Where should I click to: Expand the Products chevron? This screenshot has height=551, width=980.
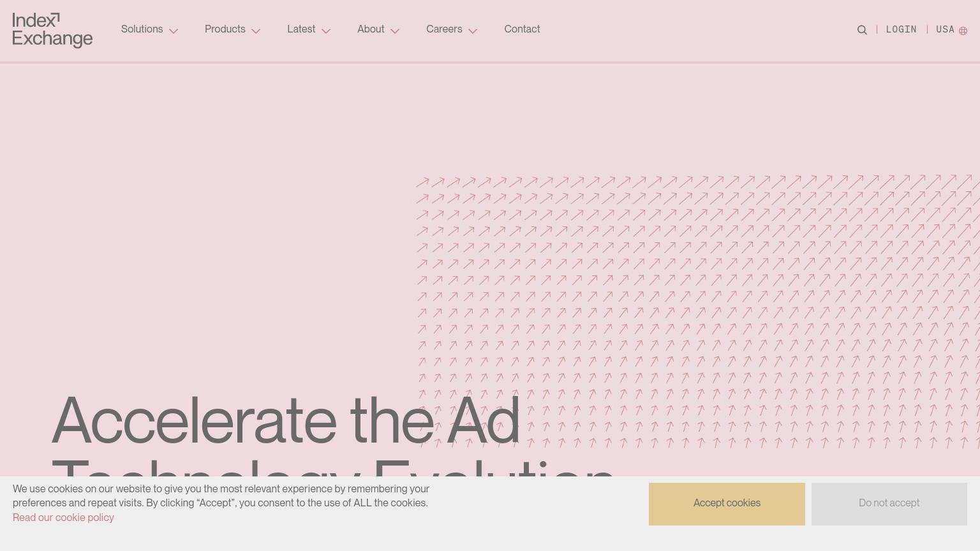256,31
